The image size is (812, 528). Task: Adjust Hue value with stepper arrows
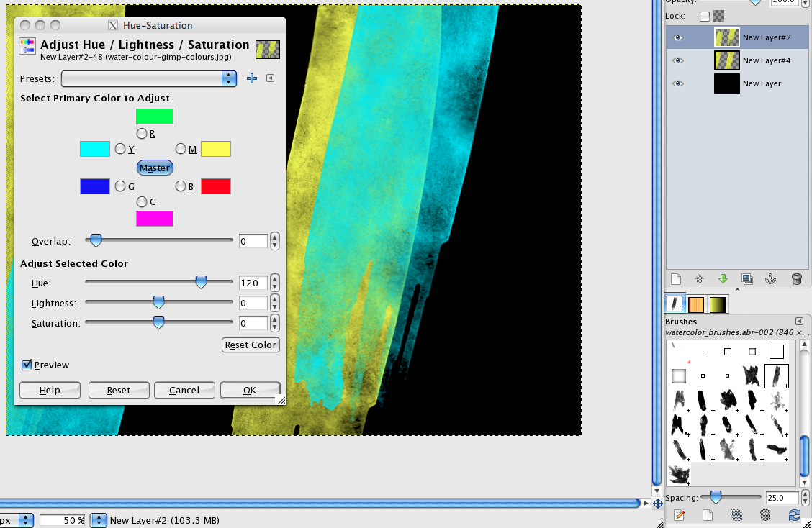click(274, 283)
